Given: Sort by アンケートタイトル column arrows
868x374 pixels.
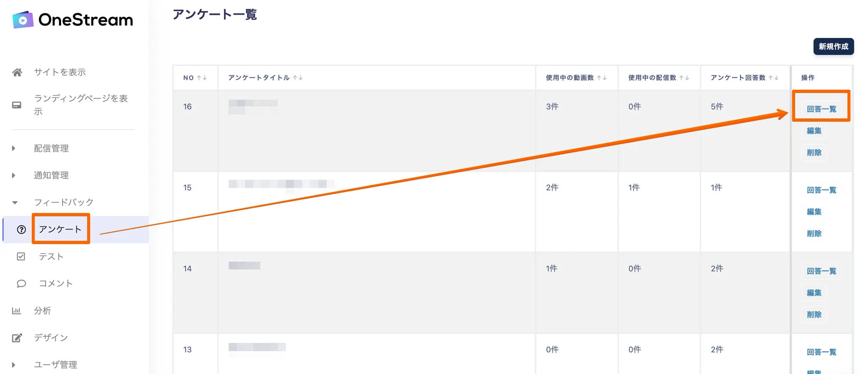Looking at the screenshot, I should (x=298, y=78).
